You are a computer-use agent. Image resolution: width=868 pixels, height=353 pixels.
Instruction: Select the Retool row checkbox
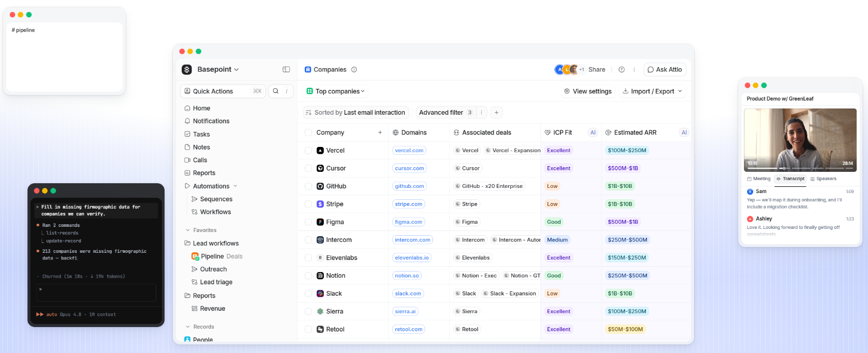(x=308, y=329)
